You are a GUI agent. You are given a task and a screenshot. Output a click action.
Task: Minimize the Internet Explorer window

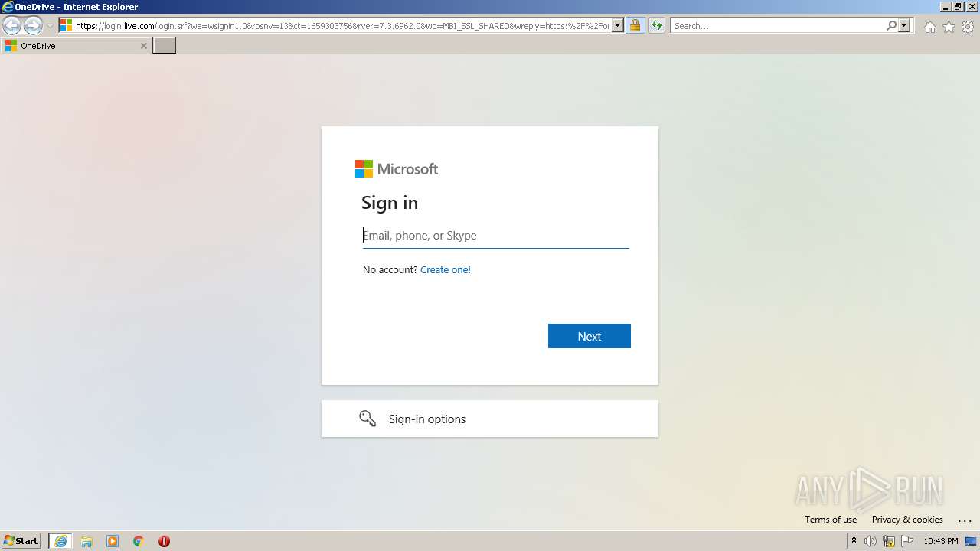(944, 7)
